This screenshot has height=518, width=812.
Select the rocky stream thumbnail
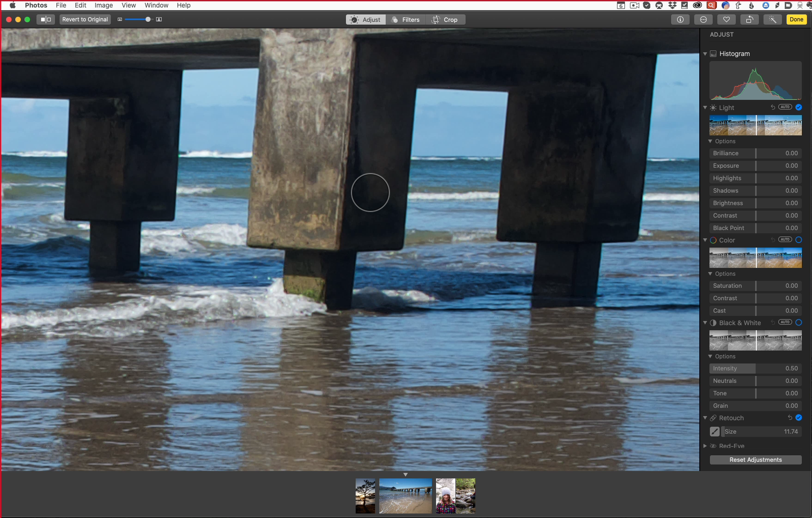[x=466, y=496]
